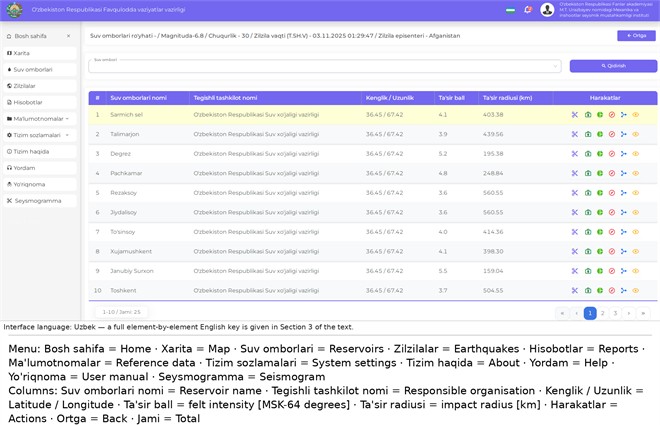Click the green filled circle icon in Sarmich sel row

pos(600,114)
